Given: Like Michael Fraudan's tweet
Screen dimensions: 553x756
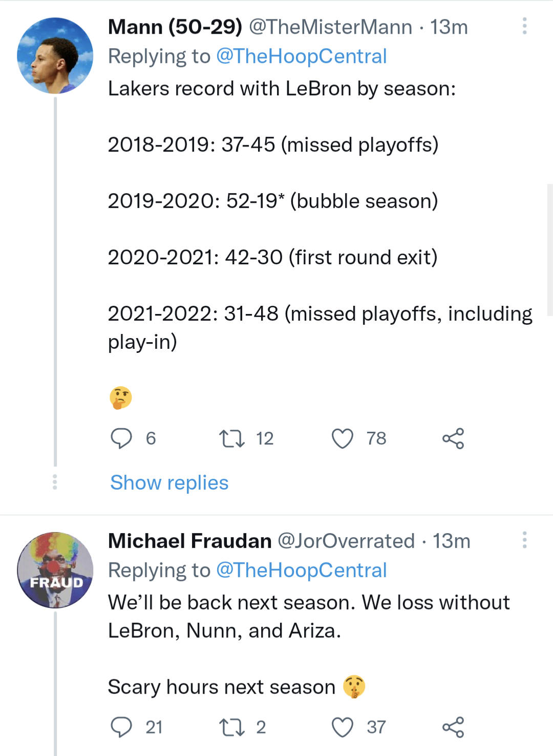Looking at the screenshot, I should [343, 727].
